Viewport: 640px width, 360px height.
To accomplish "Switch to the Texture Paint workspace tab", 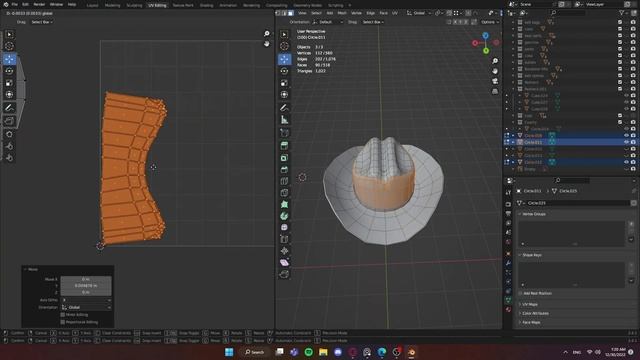I will [183, 5].
